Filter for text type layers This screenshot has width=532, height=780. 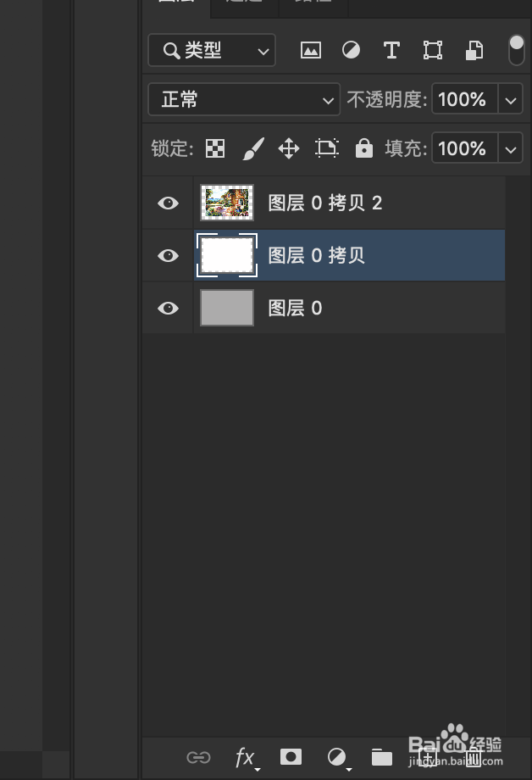click(391, 50)
